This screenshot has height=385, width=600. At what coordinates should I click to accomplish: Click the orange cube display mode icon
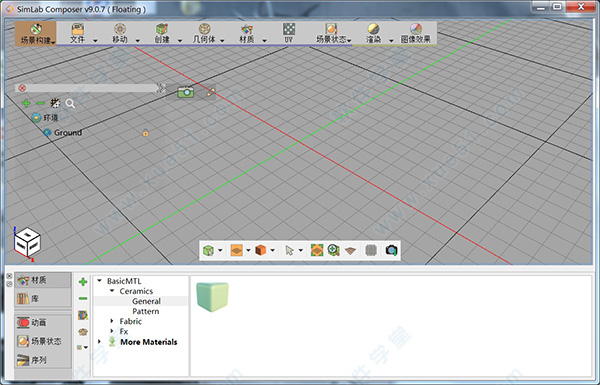point(261,250)
